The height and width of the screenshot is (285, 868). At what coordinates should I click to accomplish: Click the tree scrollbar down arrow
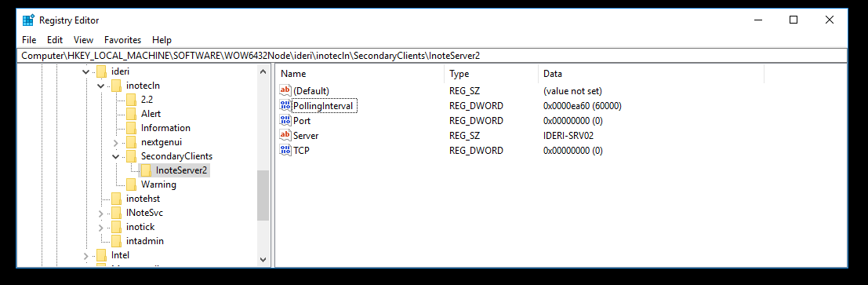[x=263, y=259]
